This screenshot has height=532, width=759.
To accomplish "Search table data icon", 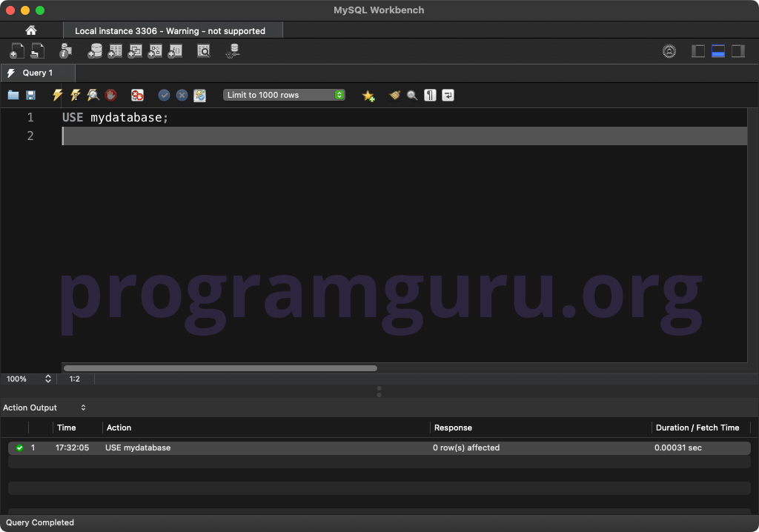I will click(204, 51).
